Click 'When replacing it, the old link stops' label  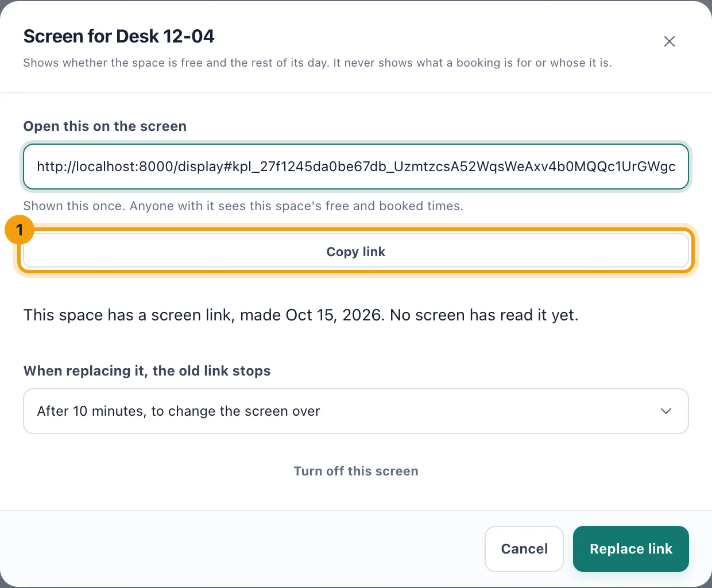[x=147, y=371]
